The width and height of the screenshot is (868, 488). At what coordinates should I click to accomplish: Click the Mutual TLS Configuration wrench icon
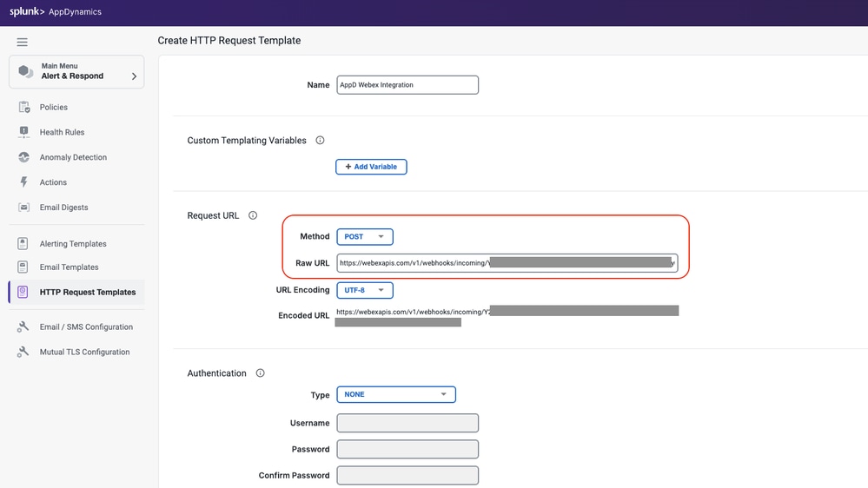coord(23,352)
